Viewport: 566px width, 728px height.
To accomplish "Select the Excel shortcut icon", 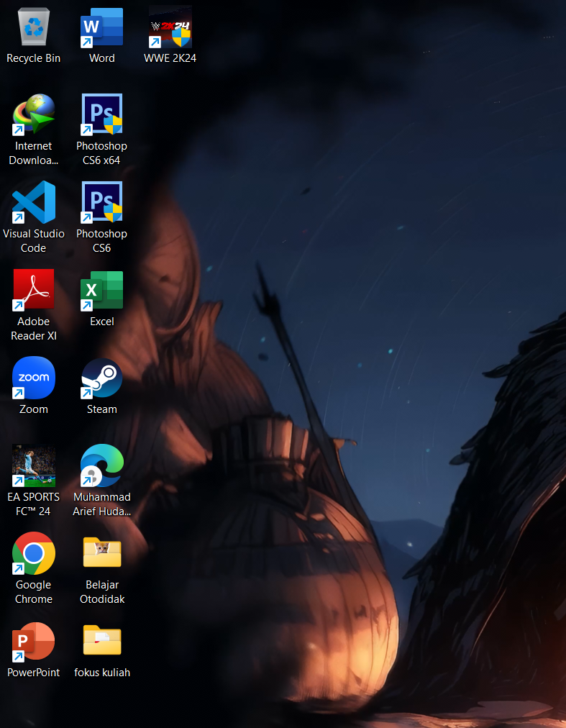I will (101, 290).
